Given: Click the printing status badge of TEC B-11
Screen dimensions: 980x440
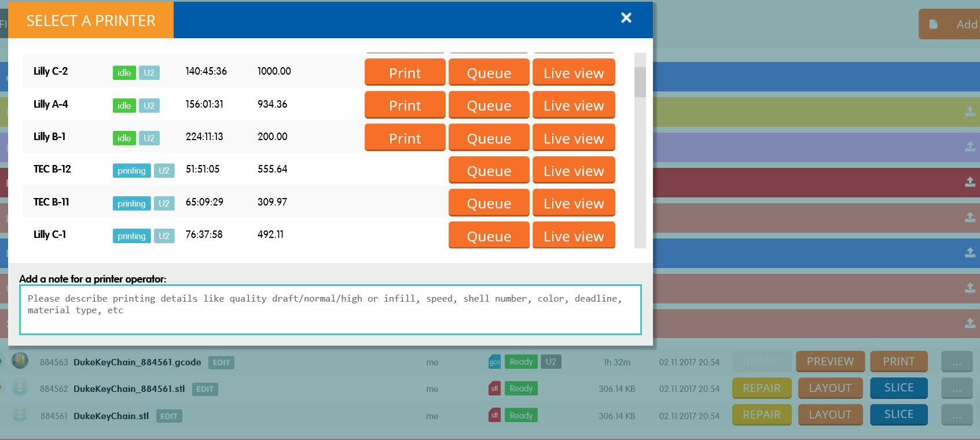Looking at the screenshot, I should tap(131, 203).
